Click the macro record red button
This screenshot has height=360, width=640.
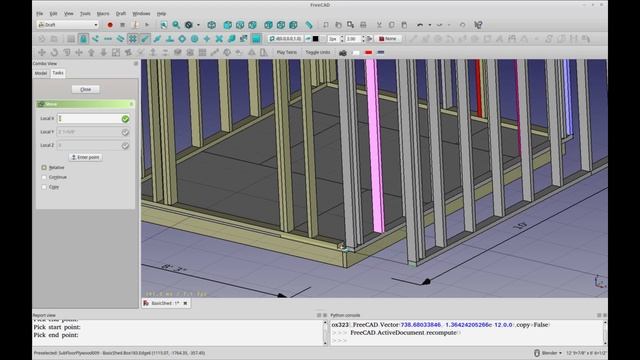pyautogui.click(x=110, y=25)
